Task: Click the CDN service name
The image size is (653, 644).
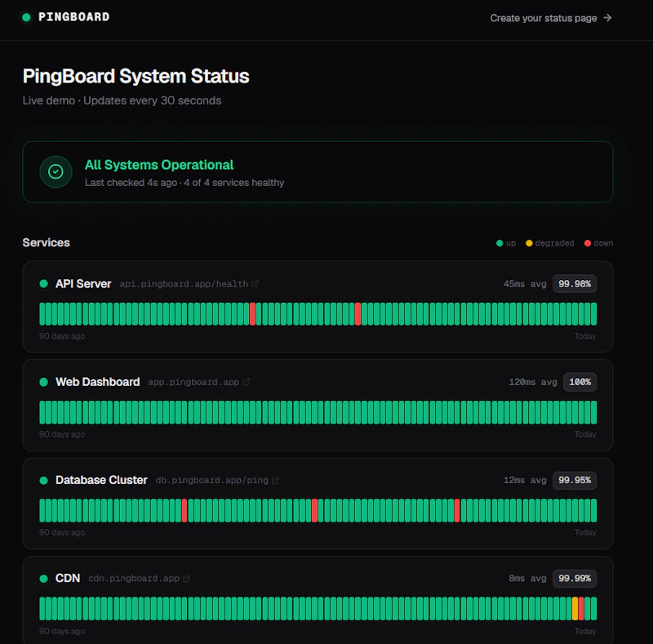Action: (x=68, y=579)
